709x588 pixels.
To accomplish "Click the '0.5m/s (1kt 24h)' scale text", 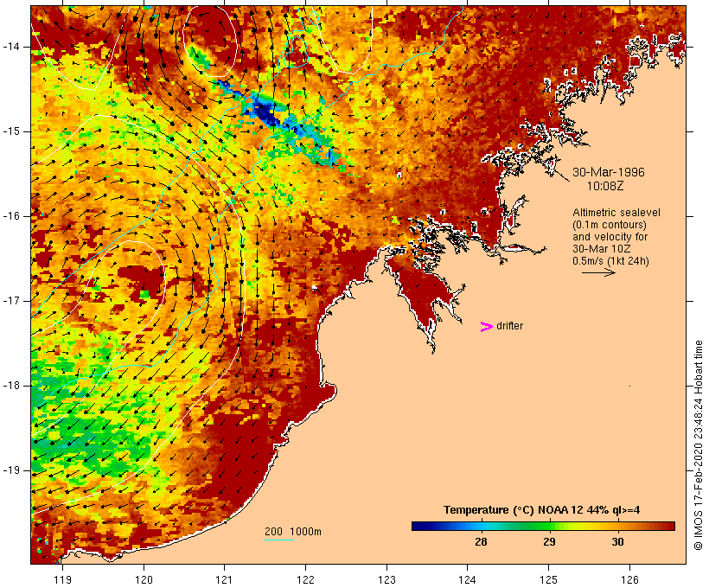I will [610, 261].
